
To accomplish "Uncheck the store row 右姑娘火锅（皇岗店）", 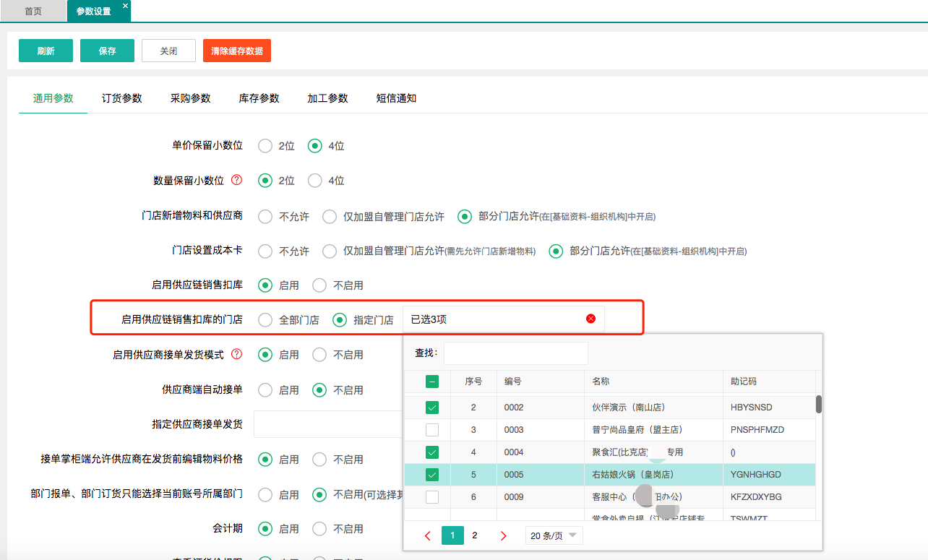I will coord(432,475).
